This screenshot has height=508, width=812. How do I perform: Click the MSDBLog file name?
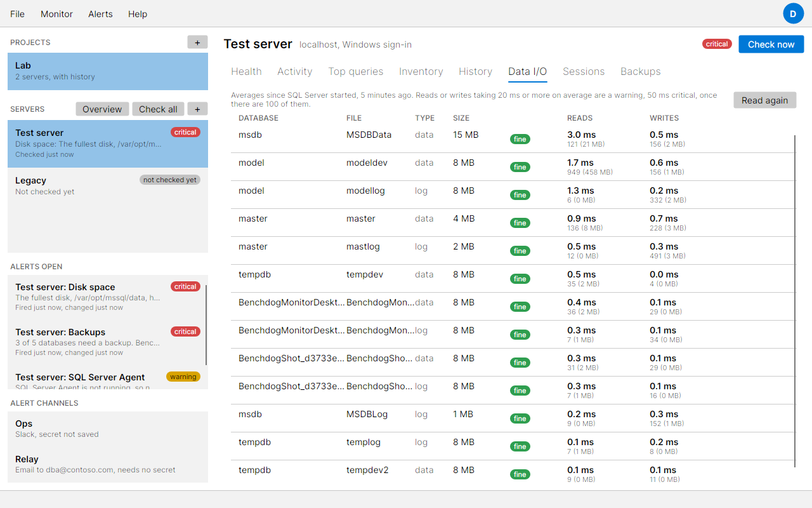[367, 414]
